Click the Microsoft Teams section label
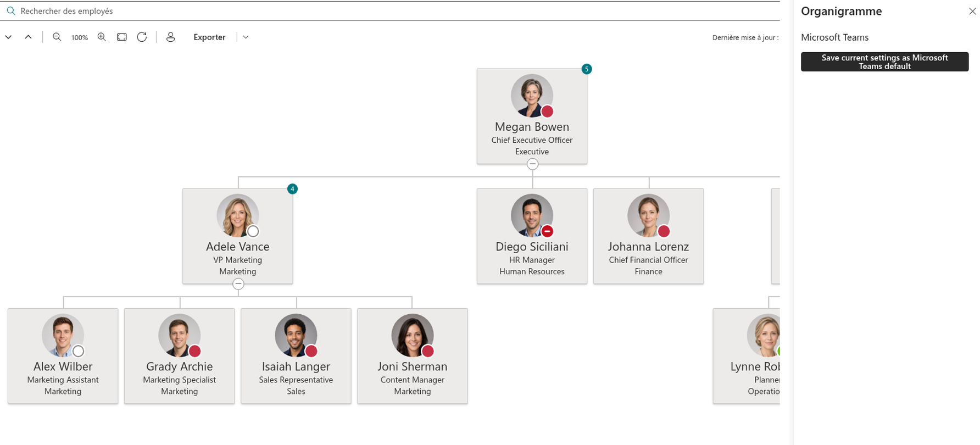The height and width of the screenshot is (445, 980). click(834, 37)
